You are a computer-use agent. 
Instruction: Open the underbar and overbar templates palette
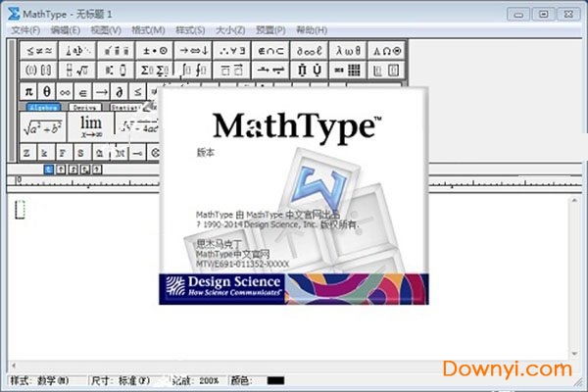click(232, 70)
